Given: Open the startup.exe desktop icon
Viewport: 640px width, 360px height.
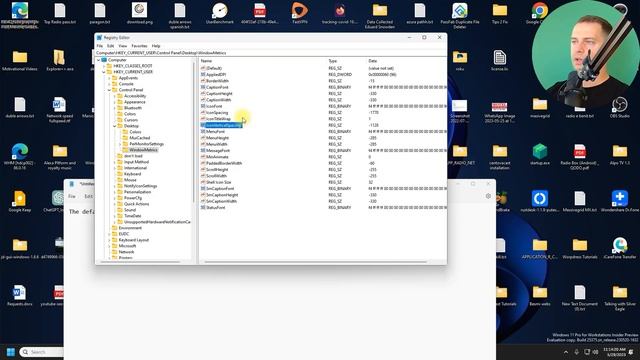Looking at the screenshot, I should click(540, 155).
